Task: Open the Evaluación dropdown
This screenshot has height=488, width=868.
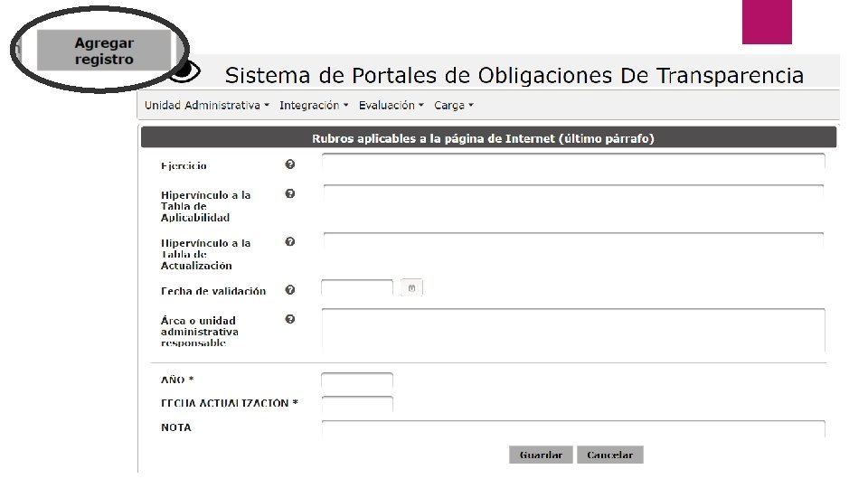Action: pyautogui.click(x=391, y=106)
